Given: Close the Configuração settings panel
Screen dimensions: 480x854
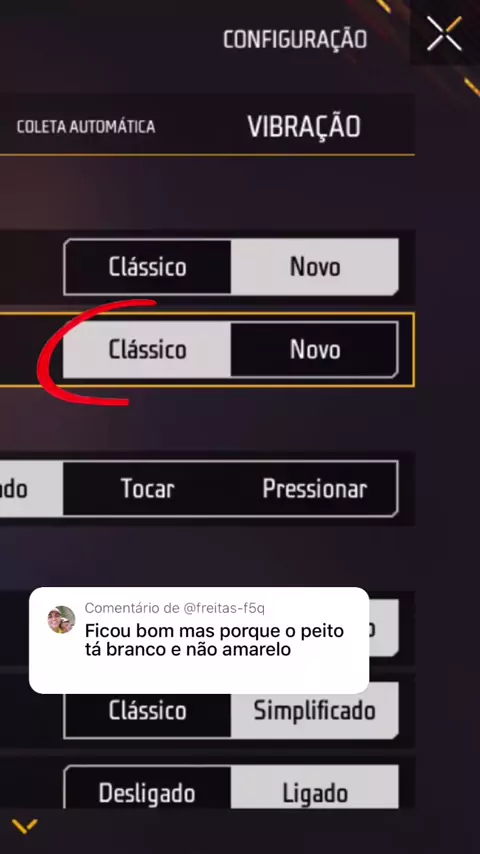Looking at the screenshot, I should click(x=444, y=34).
